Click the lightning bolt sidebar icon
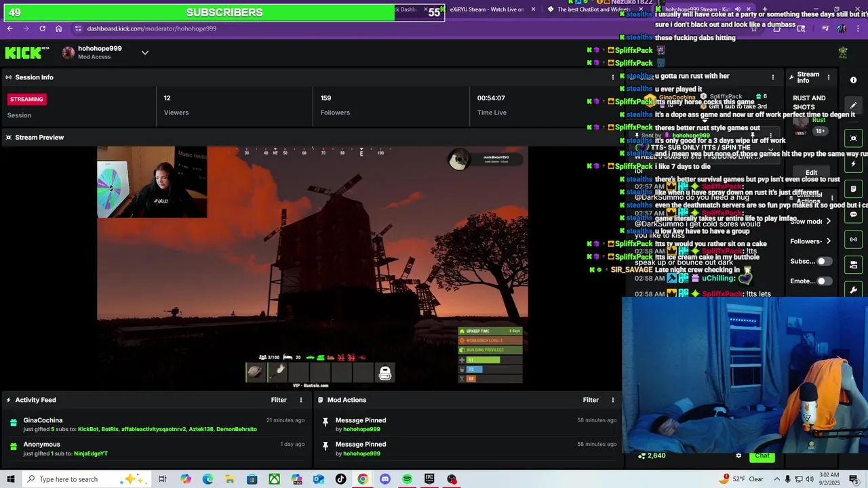This screenshot has height=488, width=868. pyautogui.click(x=853, y=164)
